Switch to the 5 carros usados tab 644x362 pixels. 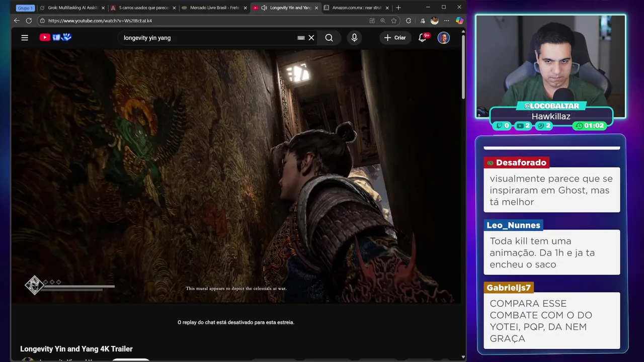coord(143,8)
